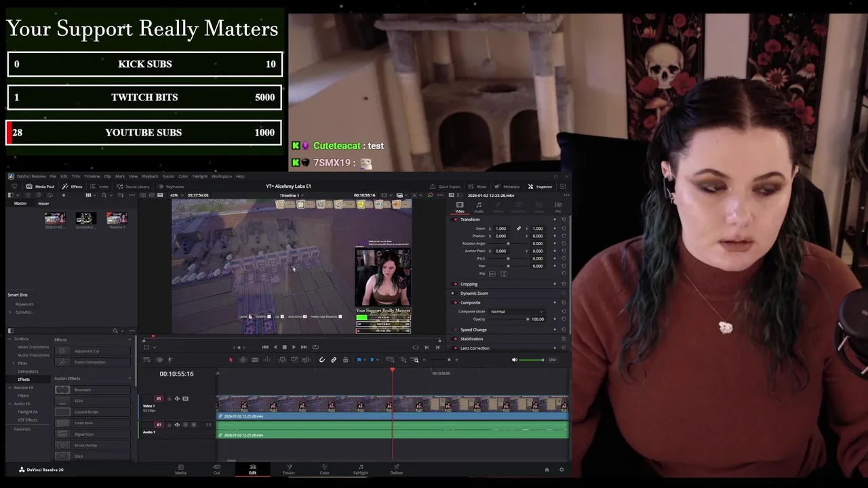868x488 pixels.
Task: Open the Composite Mode Normal dropdown
Action: [517, 312]
